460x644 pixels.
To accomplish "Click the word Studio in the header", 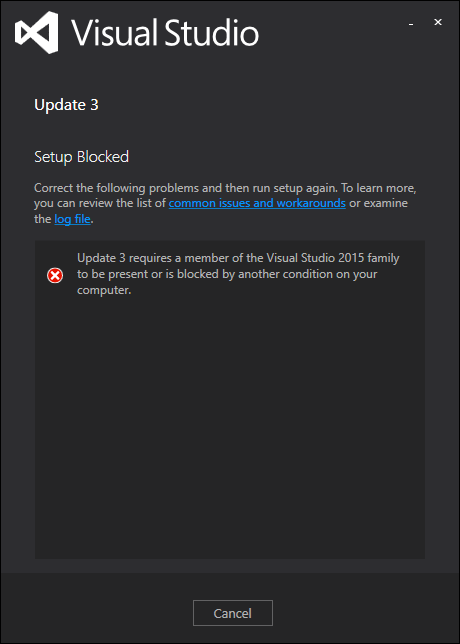I will point(212,32).
